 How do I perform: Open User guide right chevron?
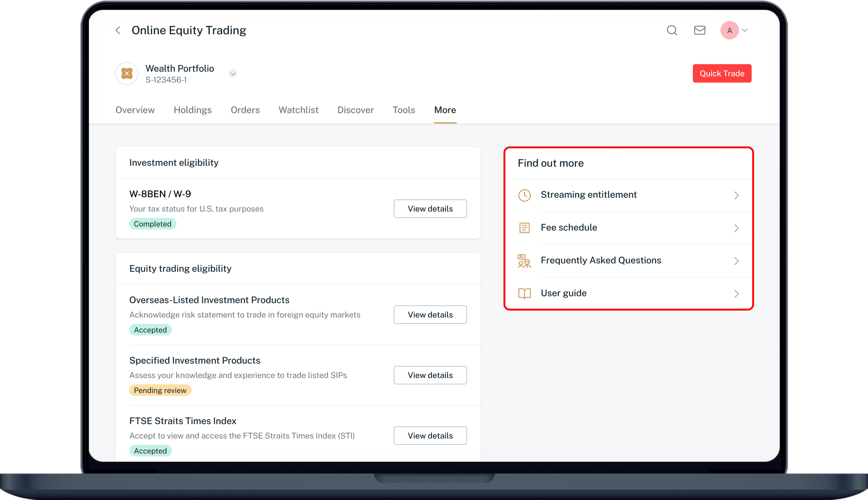[736, 294]
